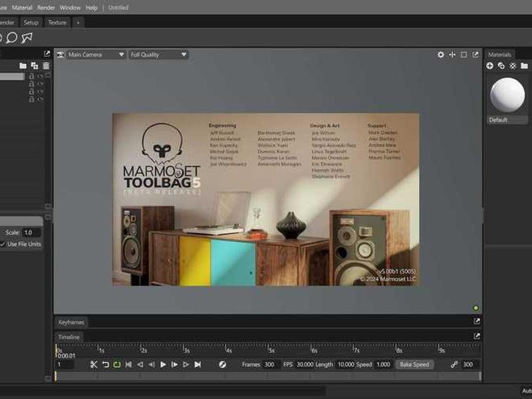This screenshot has height=399, width=532.
Task: Click the Marmoset Toolbag 5 splash image
Action: tap(265, 199)
